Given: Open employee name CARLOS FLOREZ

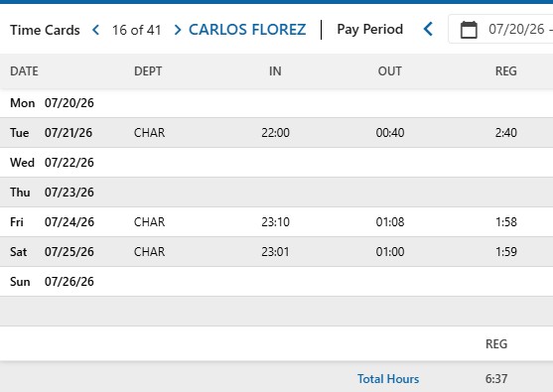Looking at the screenshot, I should click(247, 30).
